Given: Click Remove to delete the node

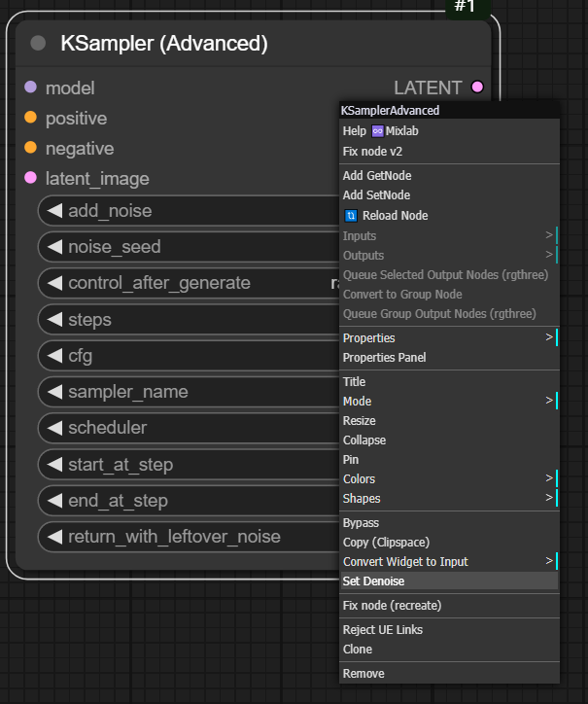Looking at the screenshot, I should point(363,674).
